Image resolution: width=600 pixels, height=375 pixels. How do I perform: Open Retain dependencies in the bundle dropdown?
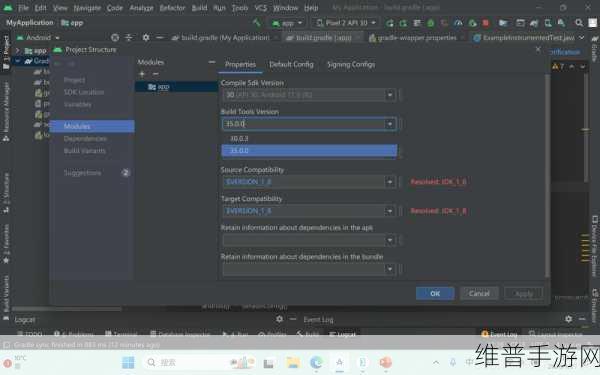click(390, 269)
